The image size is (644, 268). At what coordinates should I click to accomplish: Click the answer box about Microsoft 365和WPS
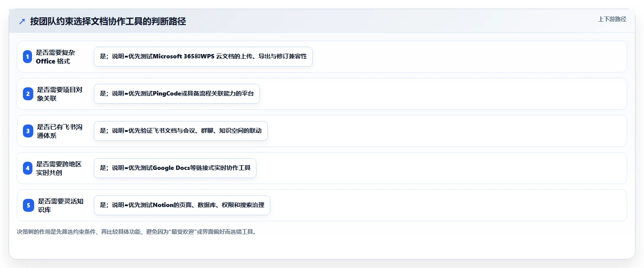(203, 57)
